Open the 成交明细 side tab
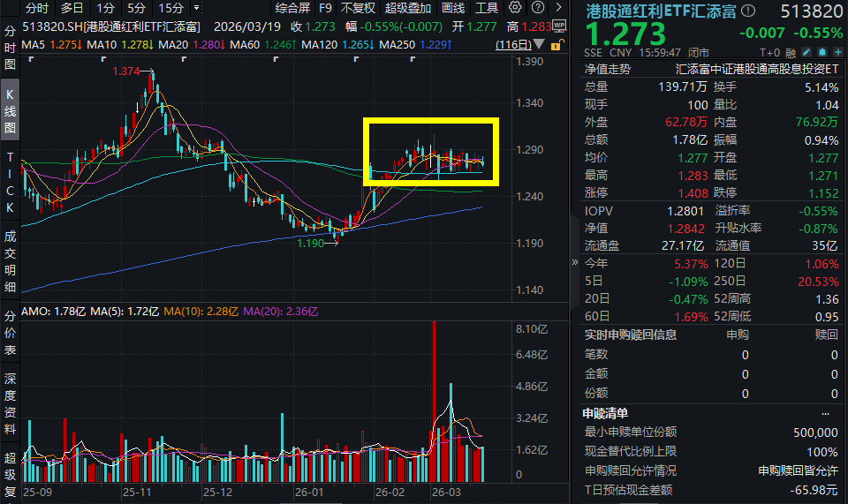The width and height of the screenshot is (848, 504). (x=10, y=261)
